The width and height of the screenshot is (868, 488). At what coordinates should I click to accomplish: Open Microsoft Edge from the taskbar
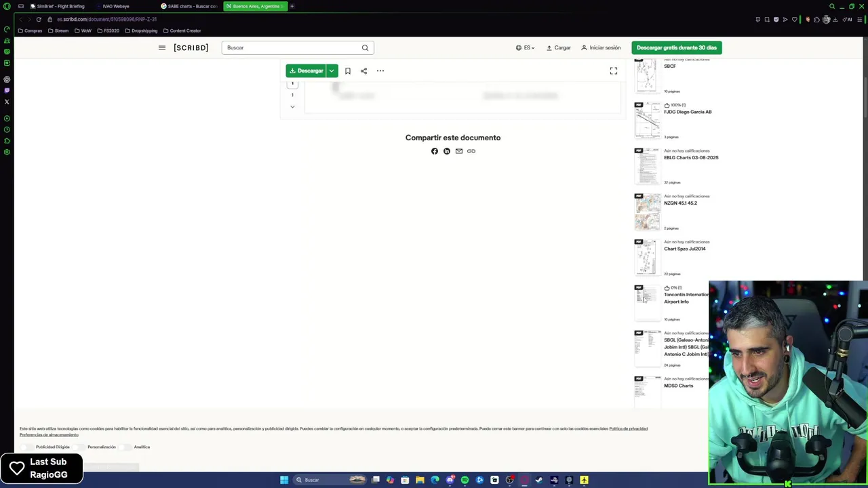point(435,480)
